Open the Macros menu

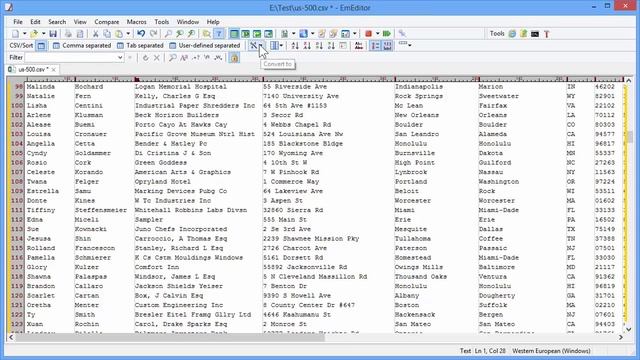[x=136, y=22]
